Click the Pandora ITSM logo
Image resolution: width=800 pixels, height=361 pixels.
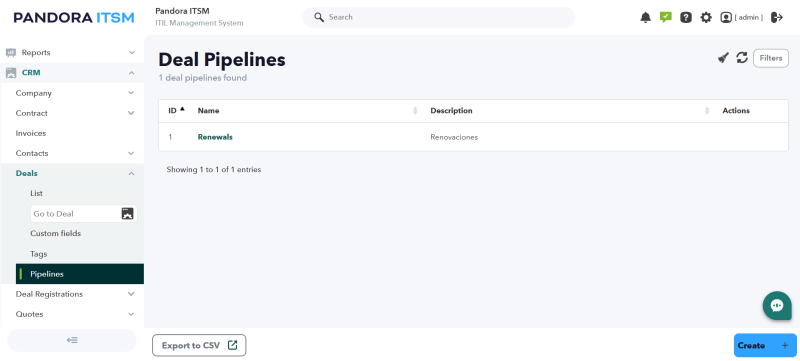(x=74, y=18)
